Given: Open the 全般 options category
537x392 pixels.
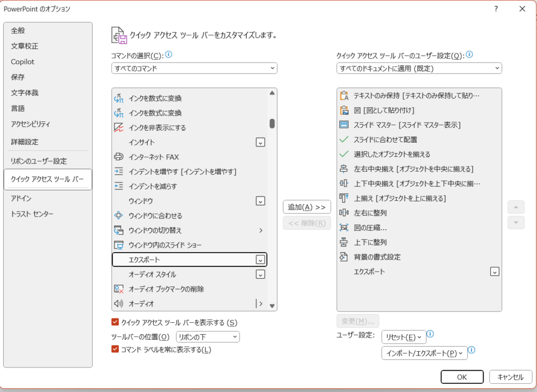Looking at the screenshot, I should coord(48,30).
